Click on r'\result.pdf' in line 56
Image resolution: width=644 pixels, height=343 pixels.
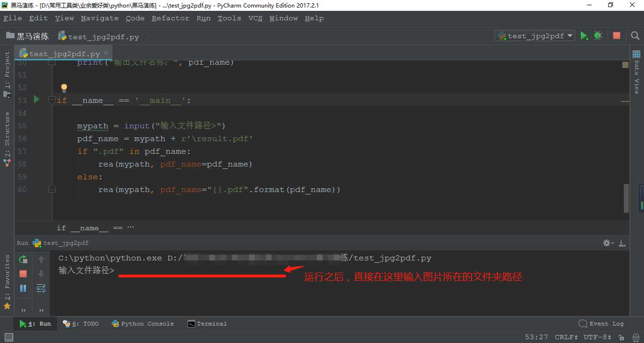[x=217, y=138]
